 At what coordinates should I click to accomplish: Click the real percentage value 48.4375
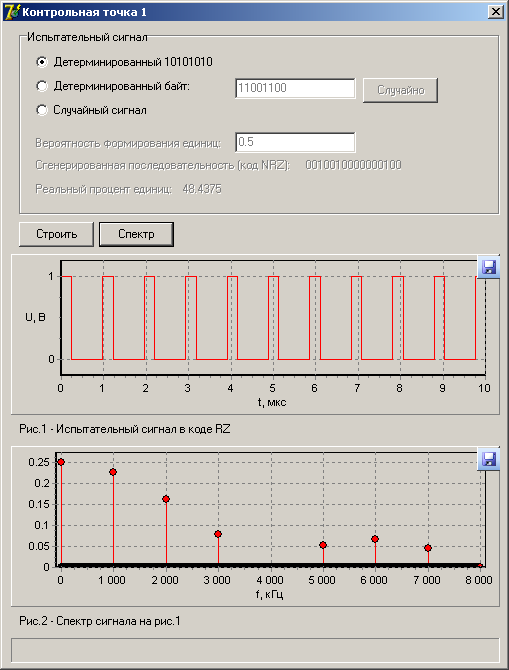202,189
